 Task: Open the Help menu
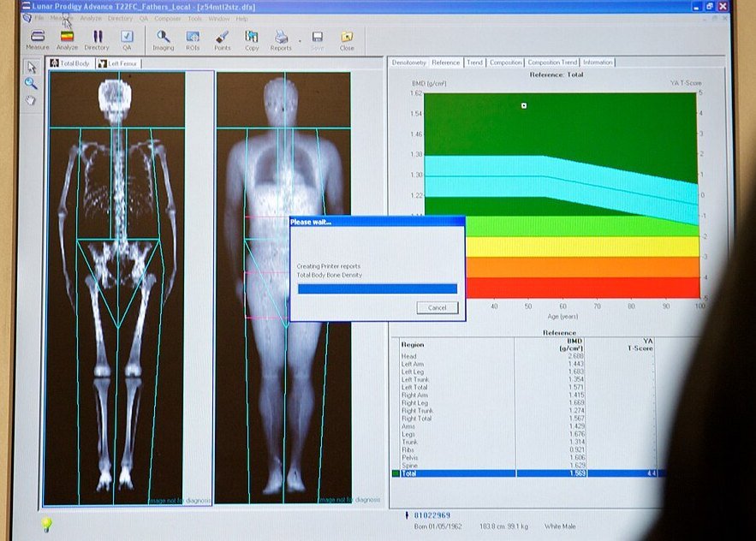[242, 19]
